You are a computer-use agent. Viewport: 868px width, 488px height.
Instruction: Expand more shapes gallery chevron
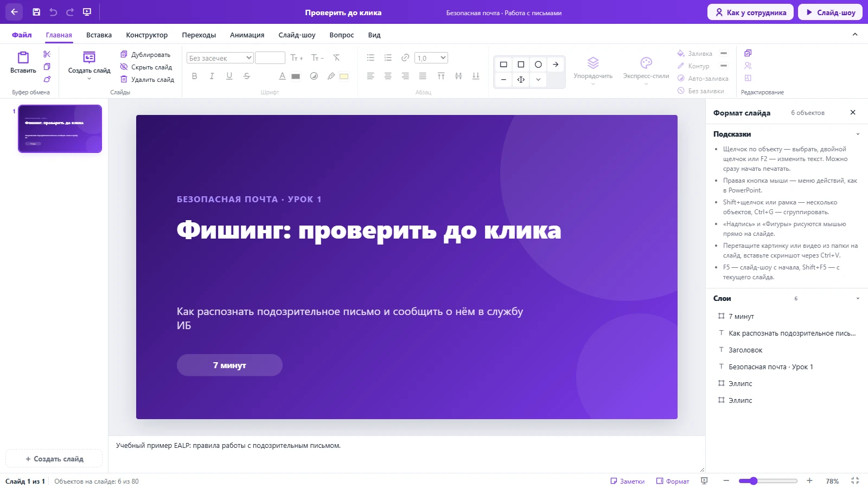pyautogui.click(x=538, y=80)
